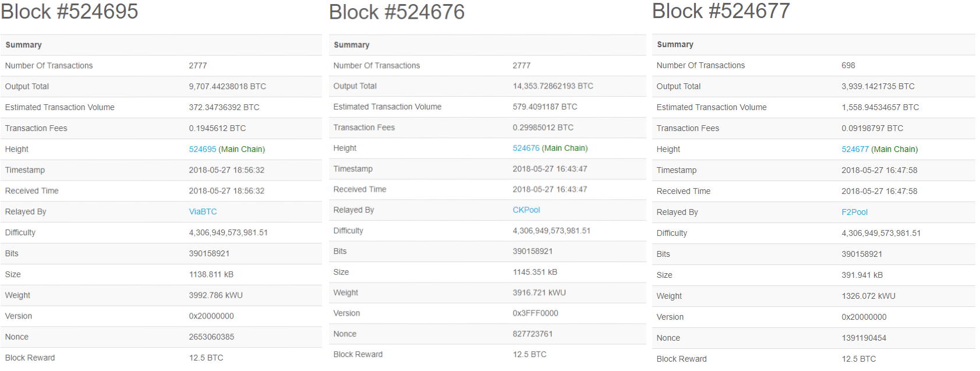Click estimated volume 1,558.94534657 BTC value
The width and height of the screenshot is (980, 371).
click(x=880, y=107)
